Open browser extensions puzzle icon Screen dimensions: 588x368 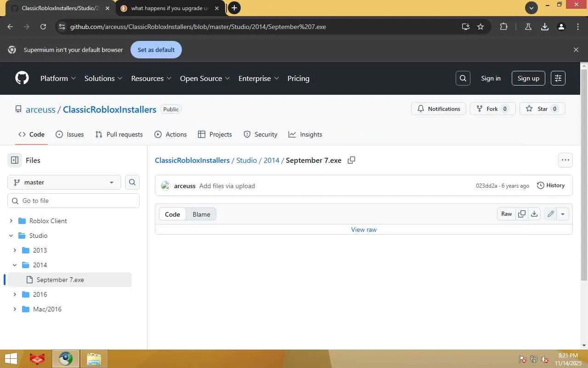pos(504,27)
